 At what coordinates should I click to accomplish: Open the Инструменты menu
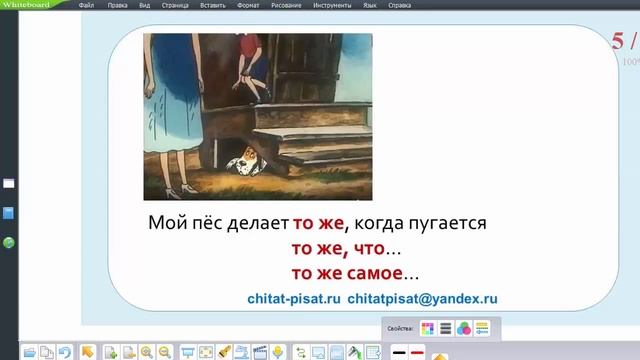pos(332,5)
